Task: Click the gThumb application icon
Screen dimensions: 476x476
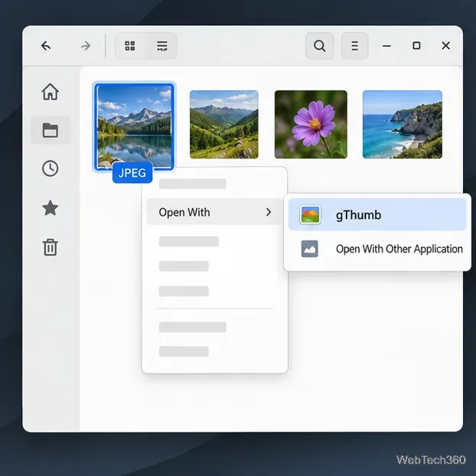Action: (310, 214)
